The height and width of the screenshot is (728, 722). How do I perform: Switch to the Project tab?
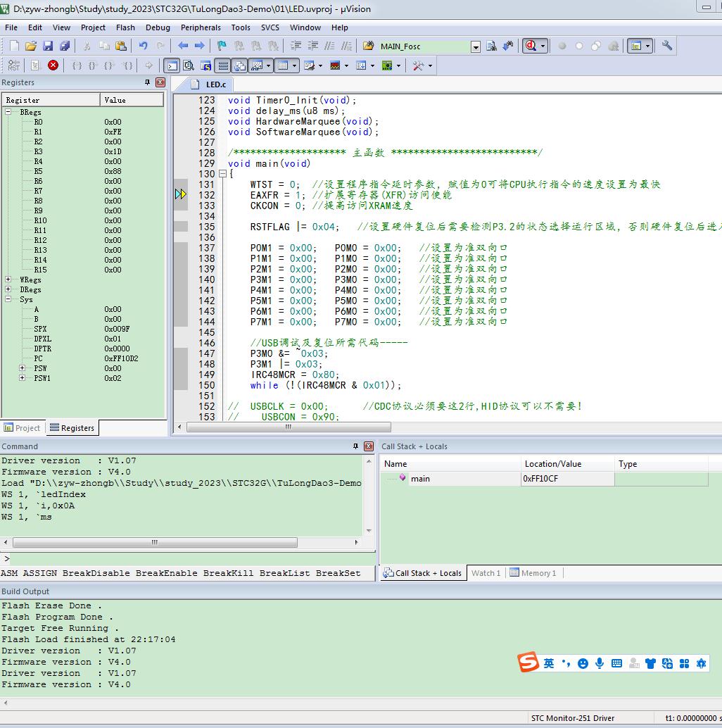tap(23, 427)
